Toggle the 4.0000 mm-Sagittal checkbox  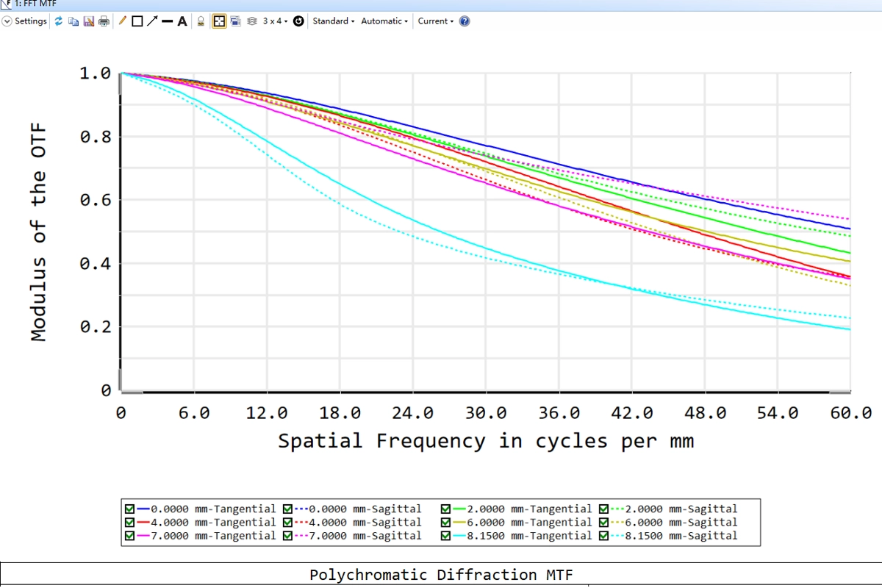[x=288, y=523]
